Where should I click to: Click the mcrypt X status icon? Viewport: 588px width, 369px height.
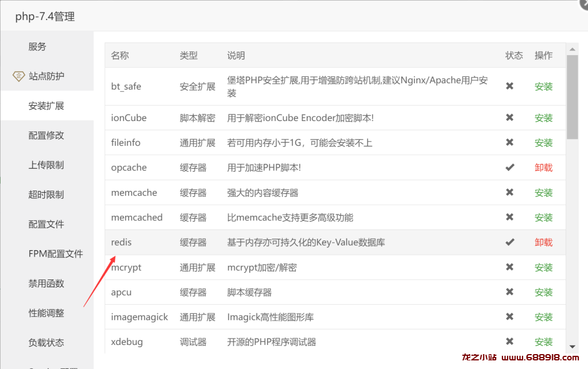(510, 267)
